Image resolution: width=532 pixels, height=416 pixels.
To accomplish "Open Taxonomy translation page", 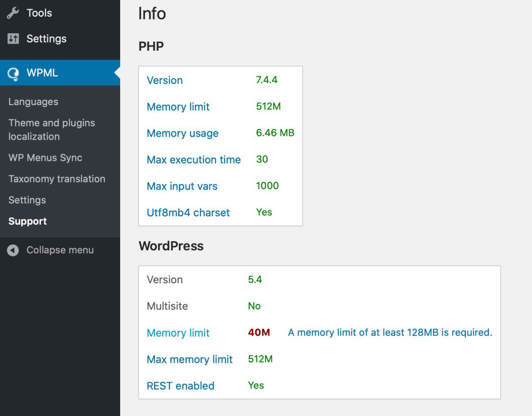I will click(x=57, y=179).
